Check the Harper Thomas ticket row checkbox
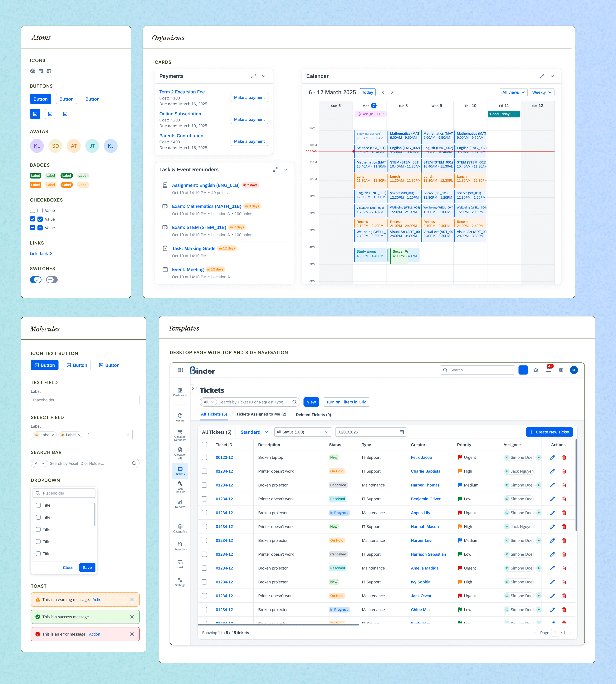Image resolution: width=616 pixels, height=684 pixels. coord(204,485)
